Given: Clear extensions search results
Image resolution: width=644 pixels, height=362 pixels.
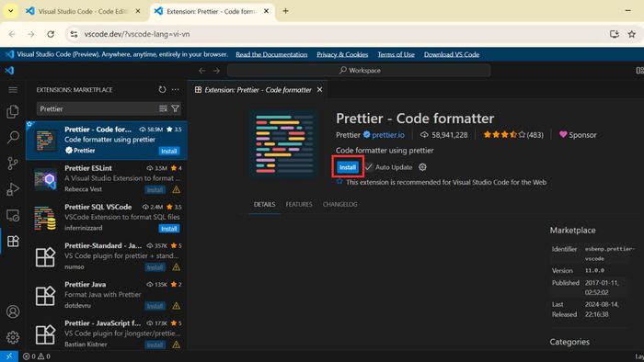Looking at the screenshot, I should pos(163,108).
